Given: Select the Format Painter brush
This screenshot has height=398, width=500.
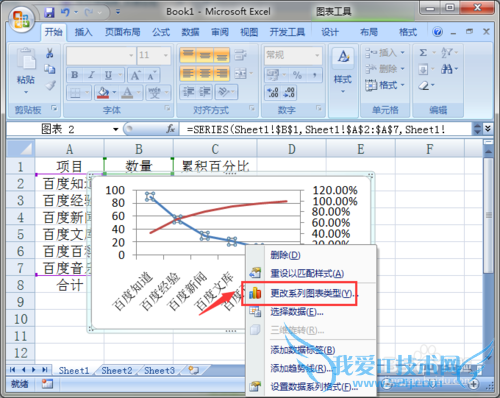Looking at the screenshot, I should pos(50,85).
